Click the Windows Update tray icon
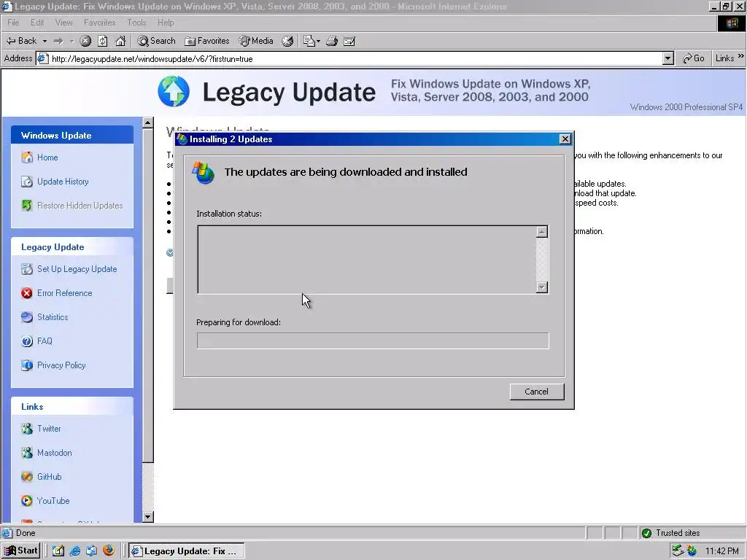Image resolution: width=747 pixels, height=560 pixels. click(x=692, y=551)
